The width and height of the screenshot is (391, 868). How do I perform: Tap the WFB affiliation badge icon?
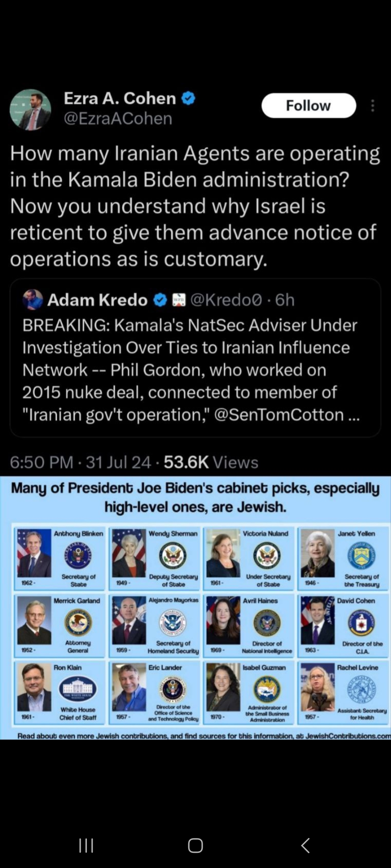point(178,300)
